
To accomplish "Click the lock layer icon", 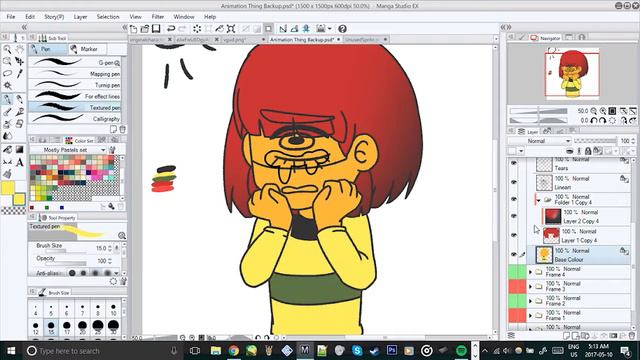I will pyautogui.click(x=588, y=151).
